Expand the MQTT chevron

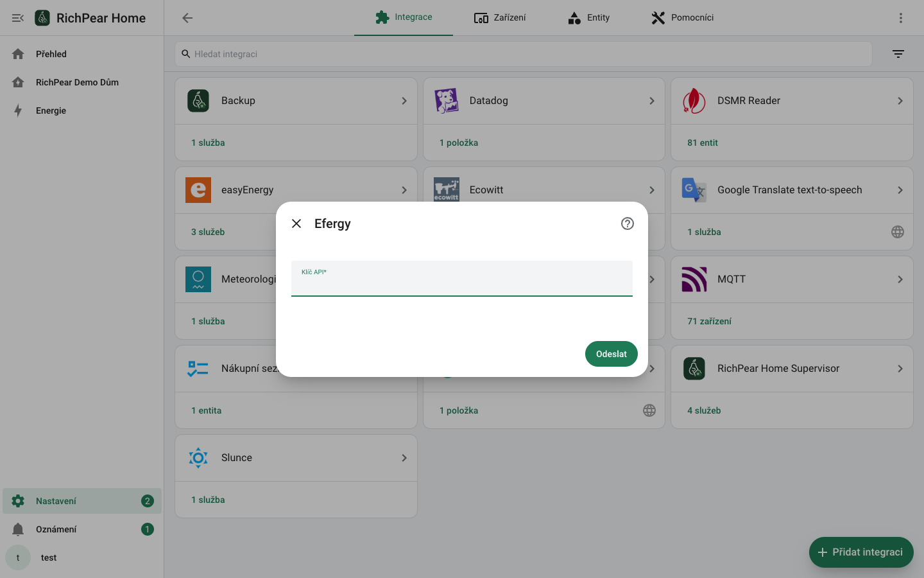[900, 279]
